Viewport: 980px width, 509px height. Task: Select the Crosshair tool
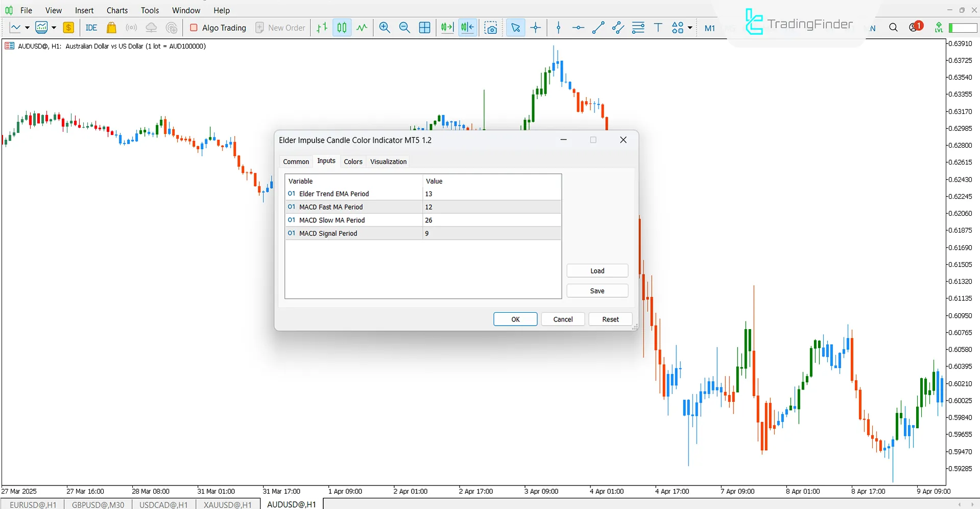[535, 28]
